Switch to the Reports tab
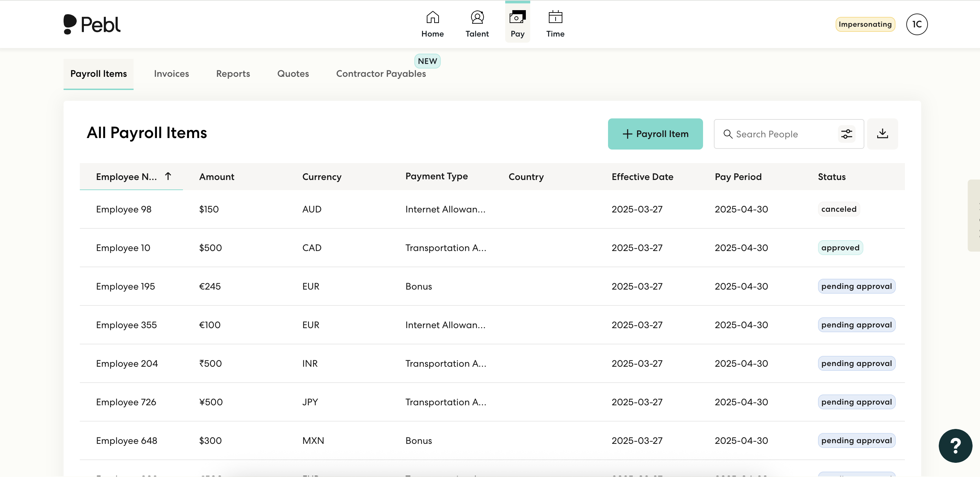Viewport: 980px width, 477px height. 233,74
